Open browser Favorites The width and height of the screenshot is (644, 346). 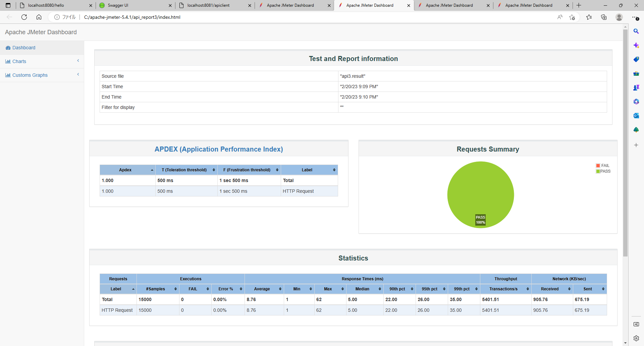pyautogui.click(x=589, y=17)
